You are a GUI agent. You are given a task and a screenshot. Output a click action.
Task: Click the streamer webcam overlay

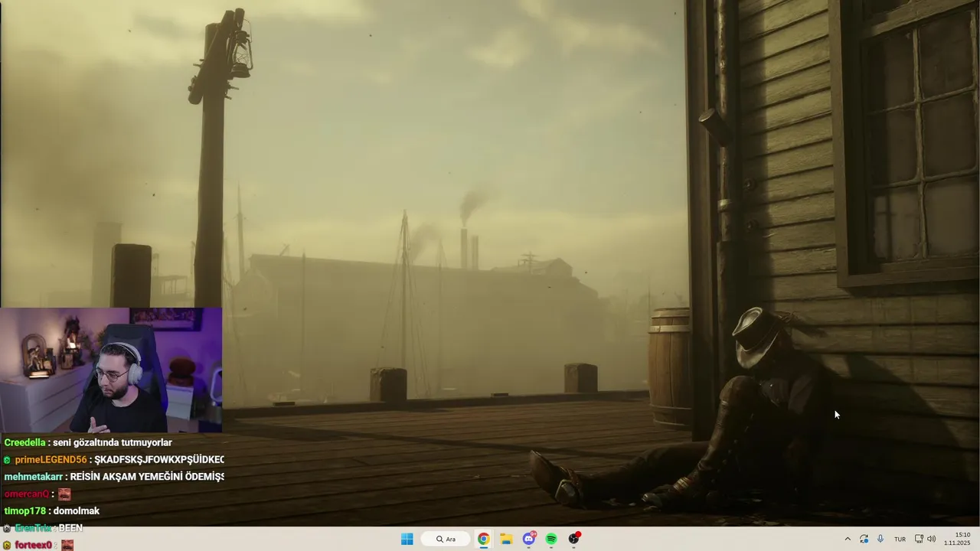pyautogui.click(x=111, y=370)
